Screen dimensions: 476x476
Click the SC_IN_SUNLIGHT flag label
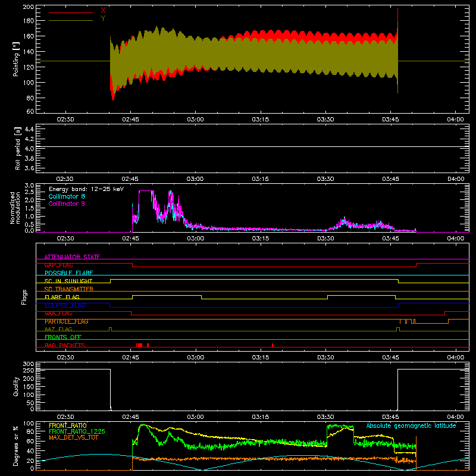pyautogui.click(x=68, y=281)
